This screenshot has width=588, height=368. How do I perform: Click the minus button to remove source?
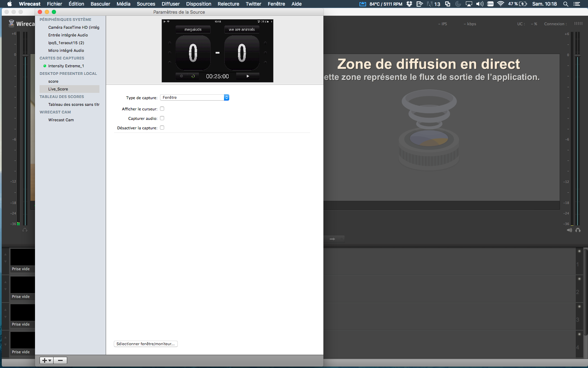pyautogui.click(x=60, y=360)
